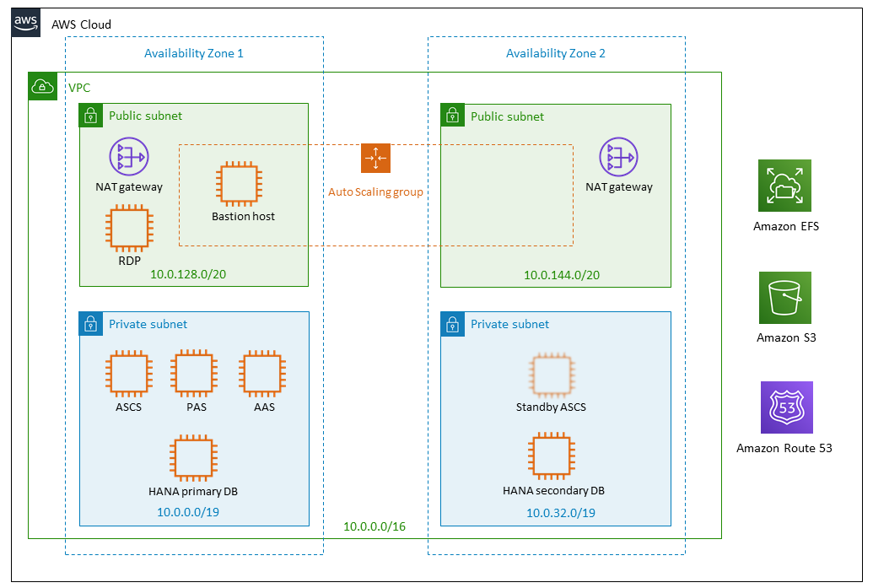Select the padlock icon on the left Public subnet

click(x=90, y=116)
